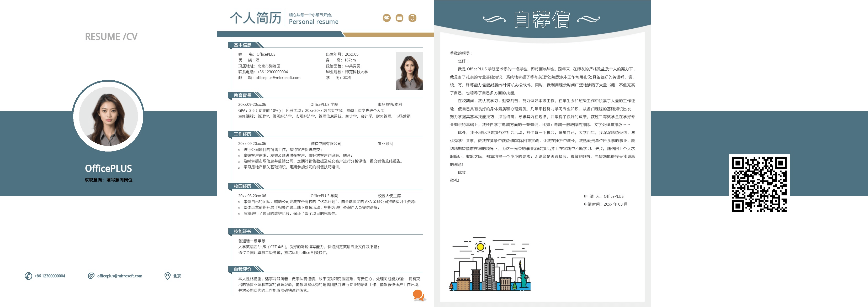The height and width of the screenshot is (307, 868).
Task: Select the city skyline illustration
Action: click(490, 264)
